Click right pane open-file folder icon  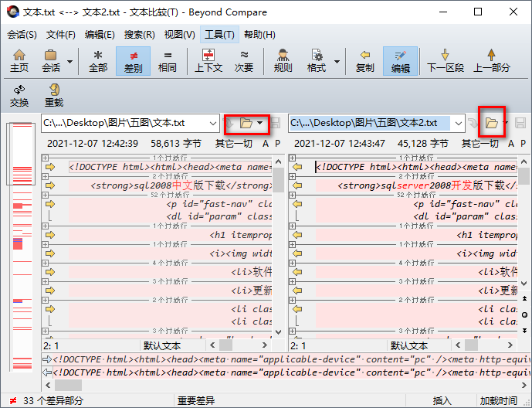491,123
